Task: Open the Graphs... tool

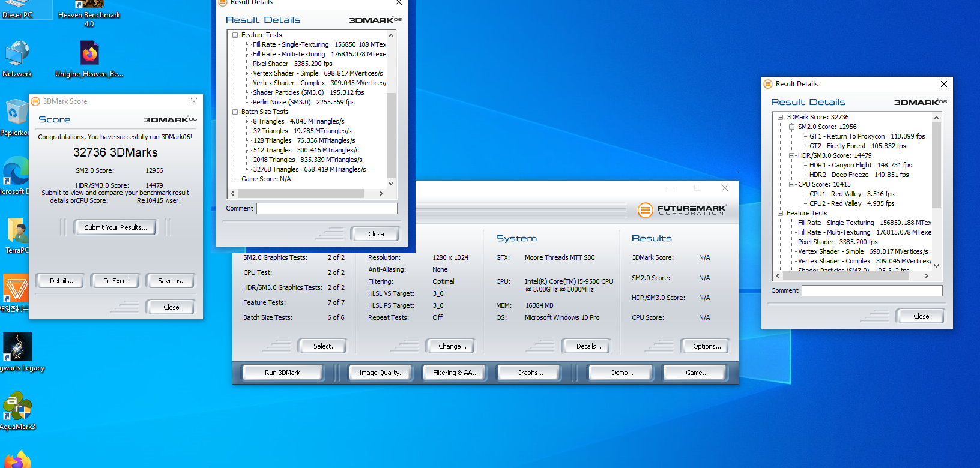Action: (x=530, y=373)
